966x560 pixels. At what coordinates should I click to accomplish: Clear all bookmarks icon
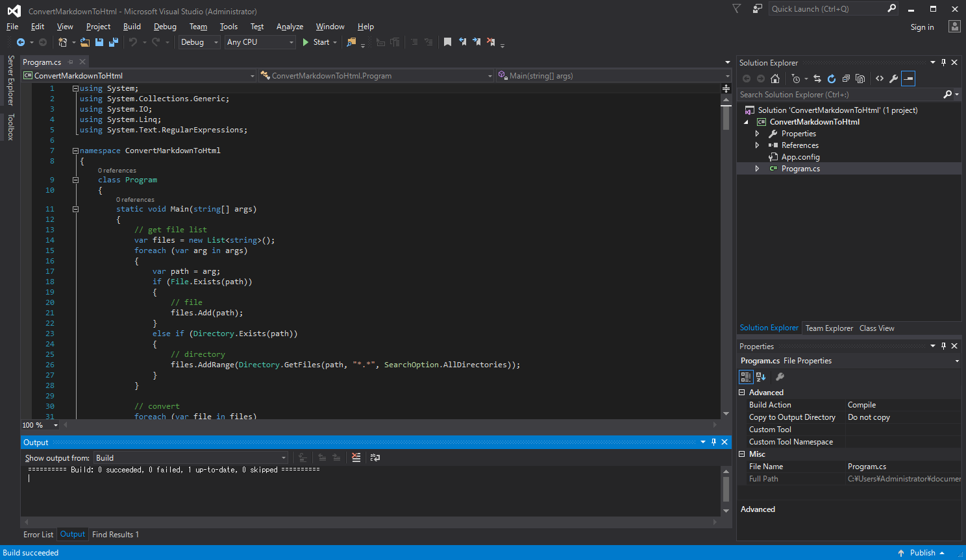[491, 42]
